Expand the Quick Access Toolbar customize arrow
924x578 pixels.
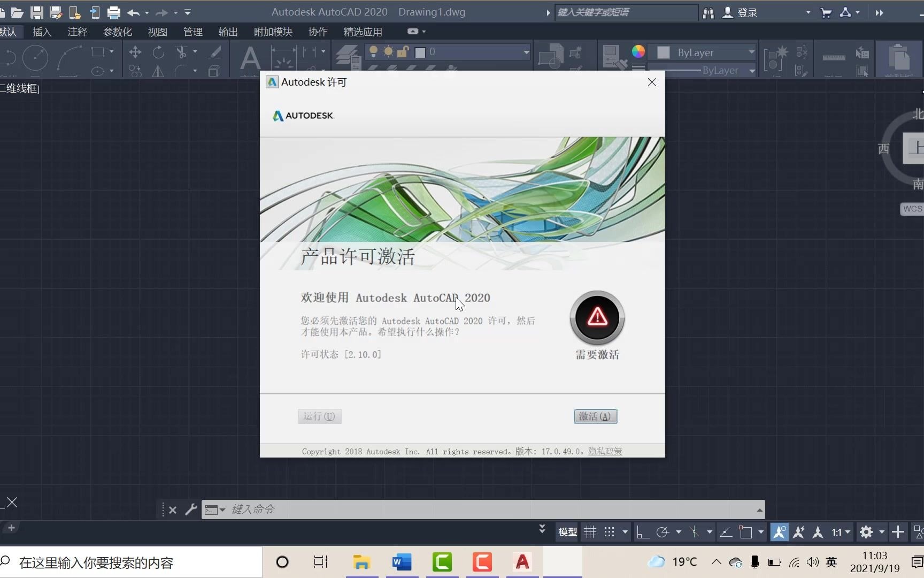[188, 12]
